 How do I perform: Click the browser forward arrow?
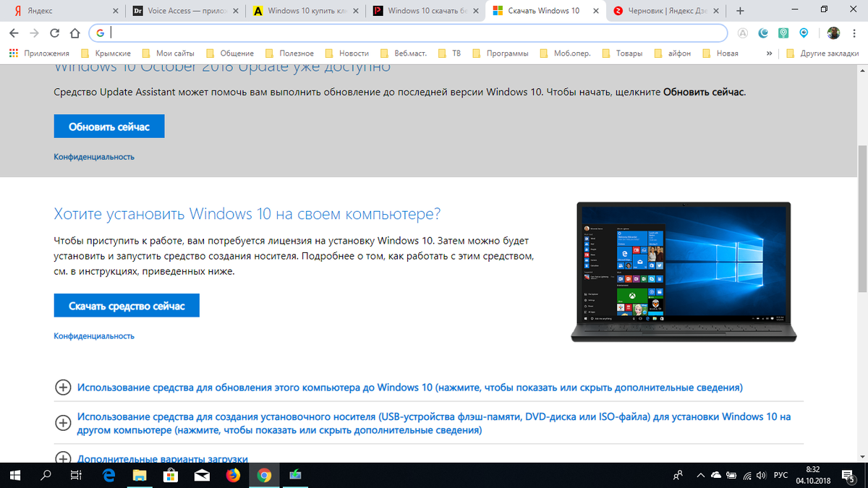35,33
